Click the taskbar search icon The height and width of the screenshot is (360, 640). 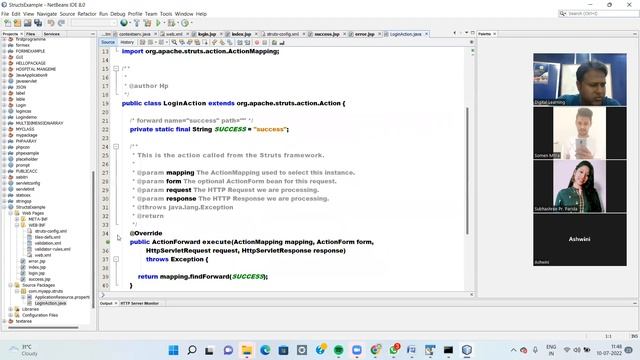[191, 350]
